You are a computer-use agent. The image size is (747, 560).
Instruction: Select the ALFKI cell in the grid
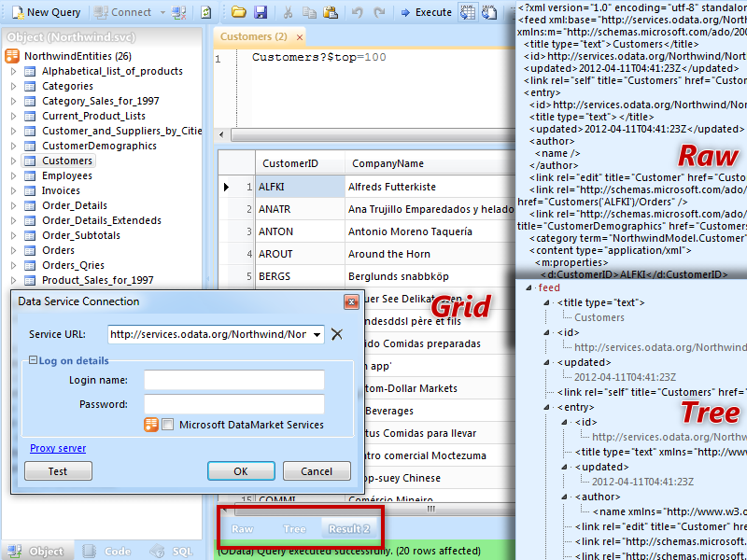(300, 187)
